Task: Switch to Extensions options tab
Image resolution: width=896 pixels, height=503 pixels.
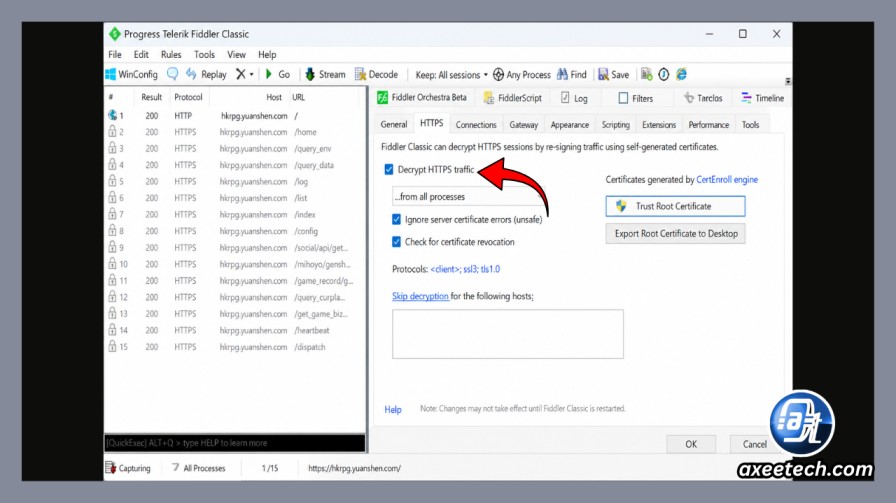Action: pos(659,124)
